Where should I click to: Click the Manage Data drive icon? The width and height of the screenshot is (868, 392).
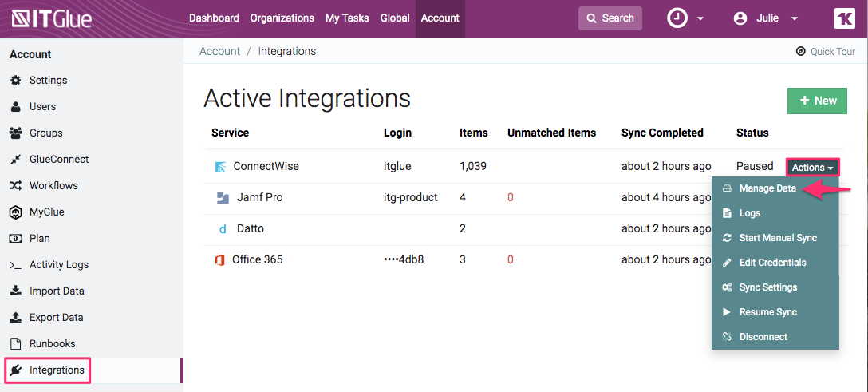click(x=728, y=188)
